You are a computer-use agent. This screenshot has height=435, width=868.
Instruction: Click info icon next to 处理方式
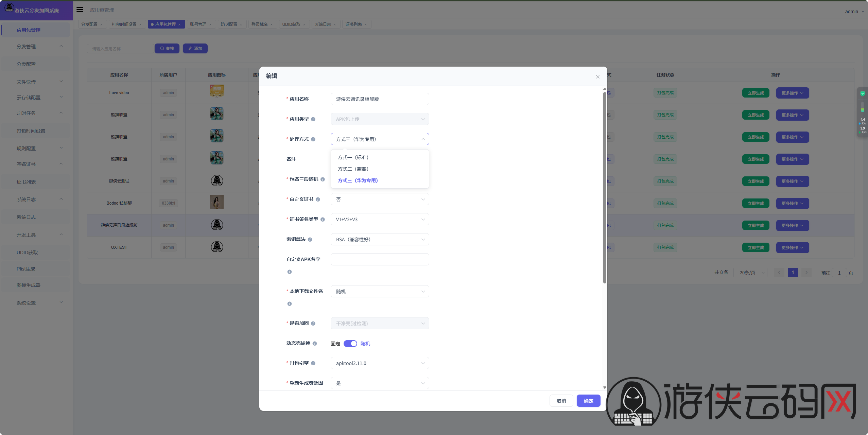[313, 139]
